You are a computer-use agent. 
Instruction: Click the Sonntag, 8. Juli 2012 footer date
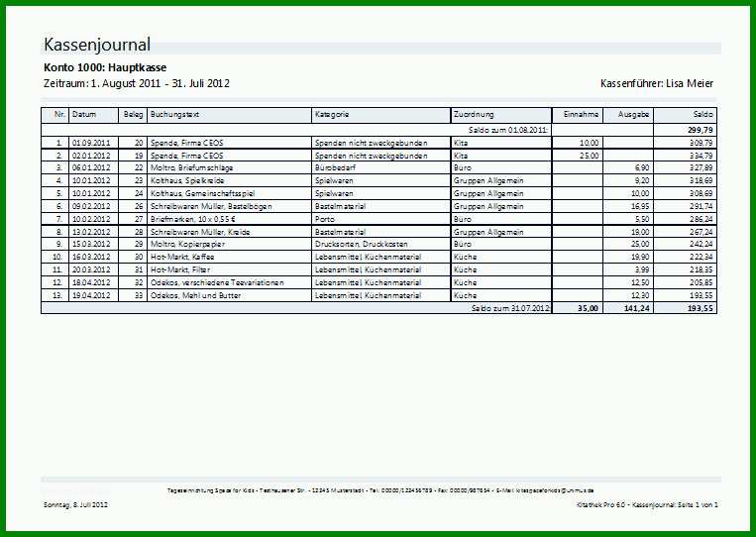pos(75,504)
